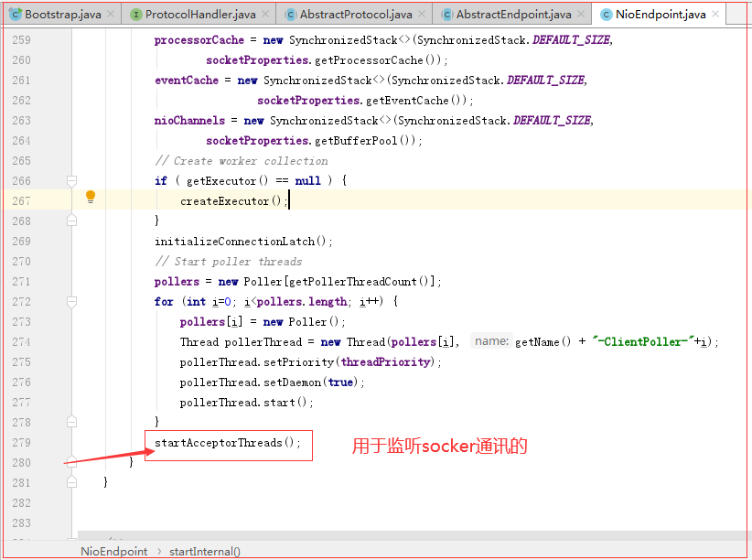Click the nioChannels field name

189,121
